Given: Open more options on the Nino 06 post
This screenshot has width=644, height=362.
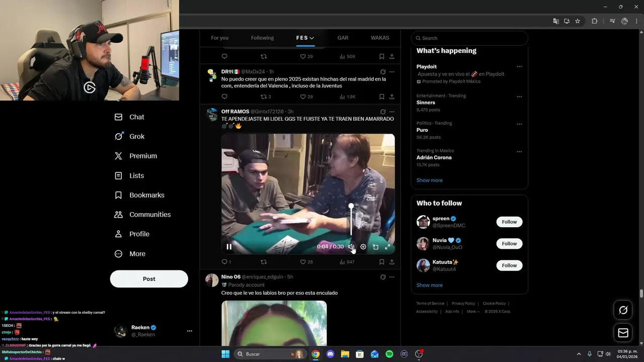Looking at the screenshot, I should coord(392,277).
